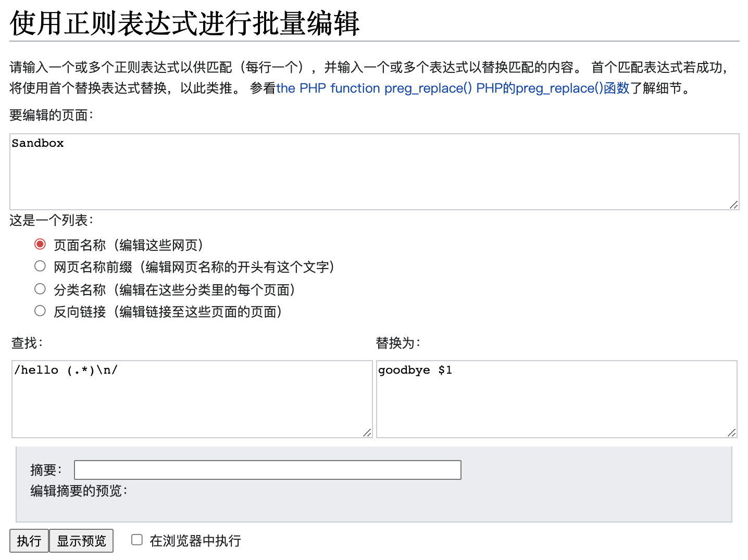This screenshot has height=560, width=748.
Task: Click the 显示预览 button
Action: pos(81,541)
